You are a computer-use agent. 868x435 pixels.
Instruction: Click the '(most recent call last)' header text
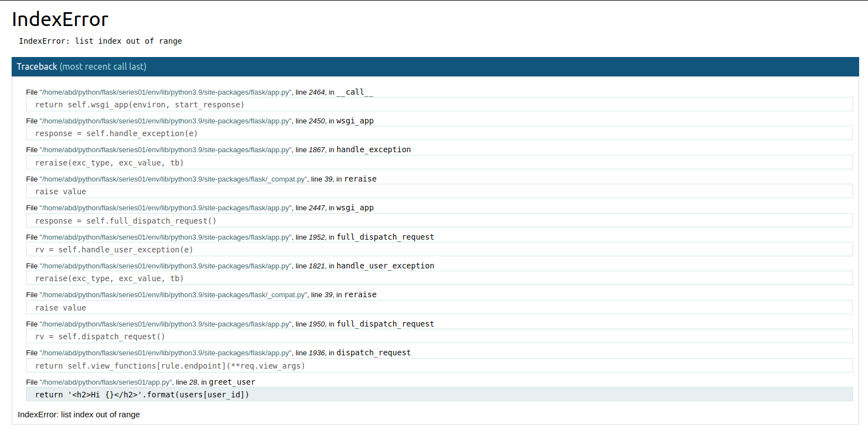pyautogui.click(x=103, y=66)
